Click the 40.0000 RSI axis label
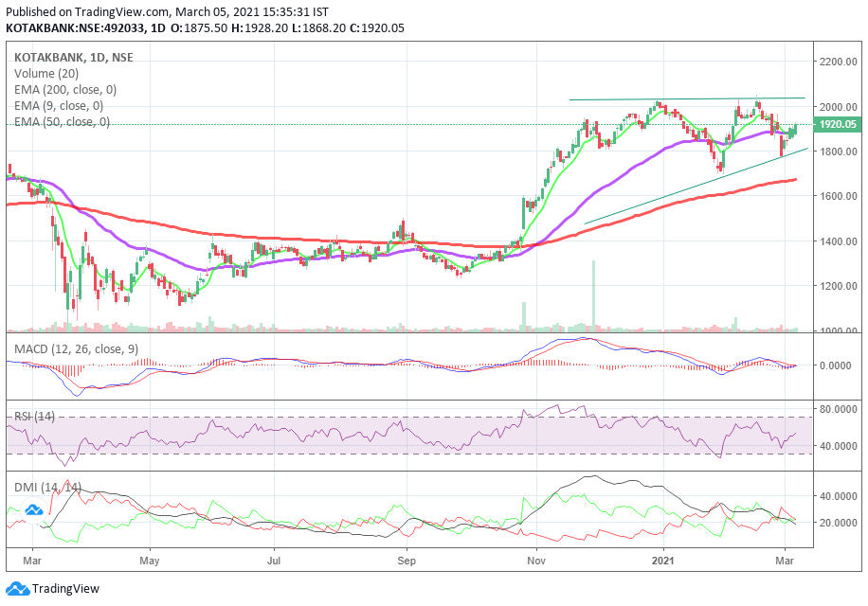868x606 pixels. tap(839, 446)
